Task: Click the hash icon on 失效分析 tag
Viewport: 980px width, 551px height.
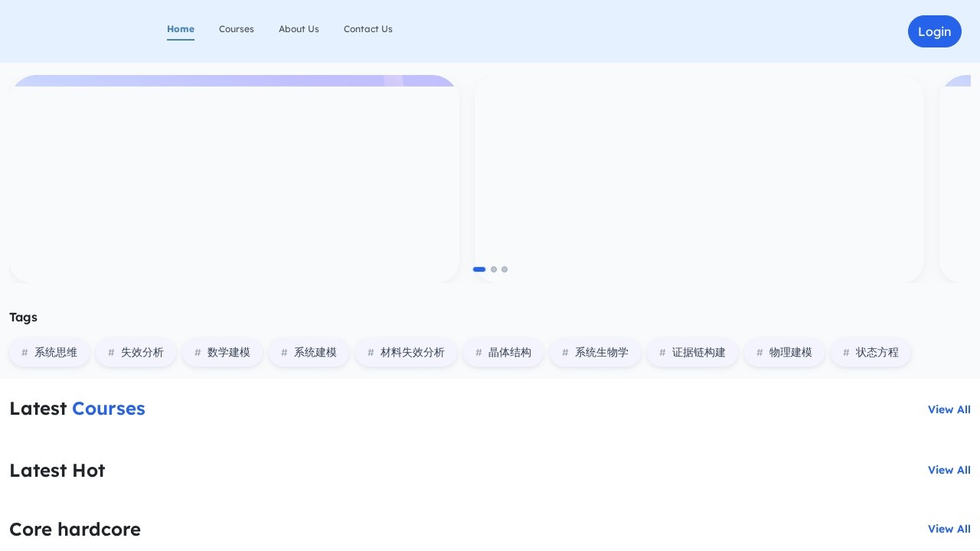Action: [111, 352]
